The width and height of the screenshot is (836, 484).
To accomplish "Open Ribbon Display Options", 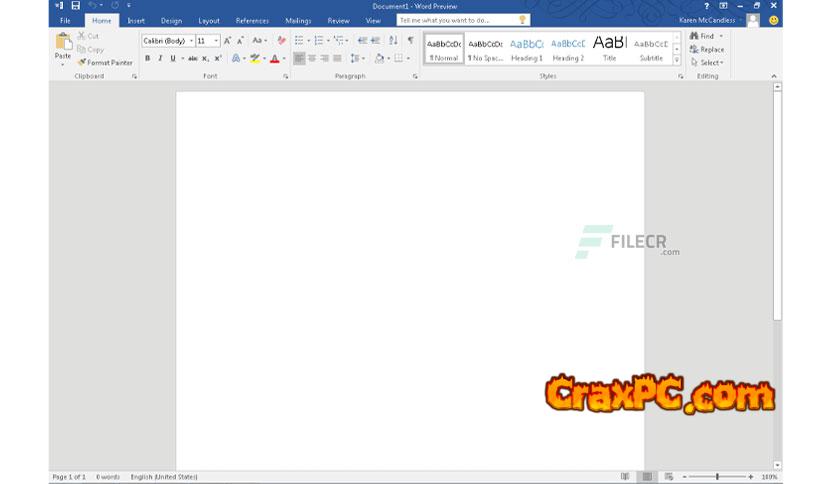I will (x=723, y=6).
